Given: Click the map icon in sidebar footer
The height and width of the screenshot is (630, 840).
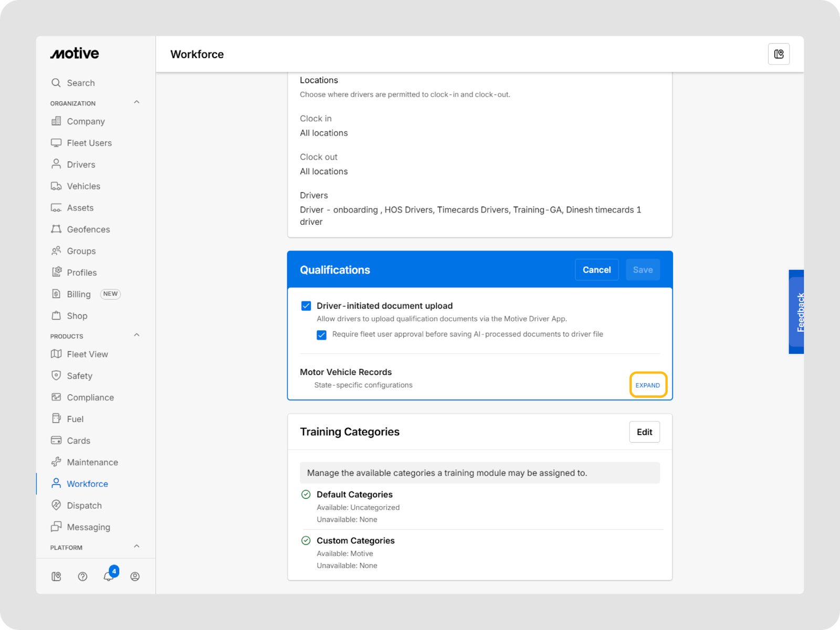Looking at the screenshot, I should (56, 576).
